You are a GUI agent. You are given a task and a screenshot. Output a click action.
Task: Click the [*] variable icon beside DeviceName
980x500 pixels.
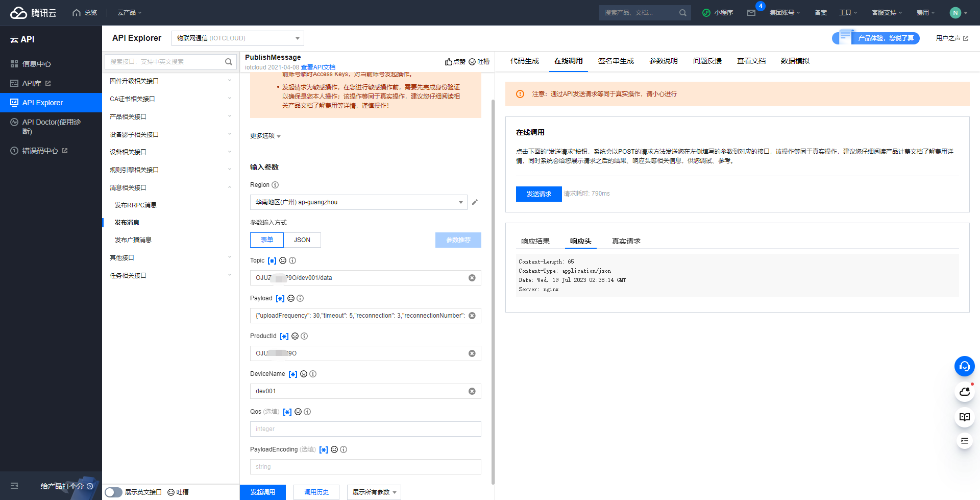(x=293, y=374)
